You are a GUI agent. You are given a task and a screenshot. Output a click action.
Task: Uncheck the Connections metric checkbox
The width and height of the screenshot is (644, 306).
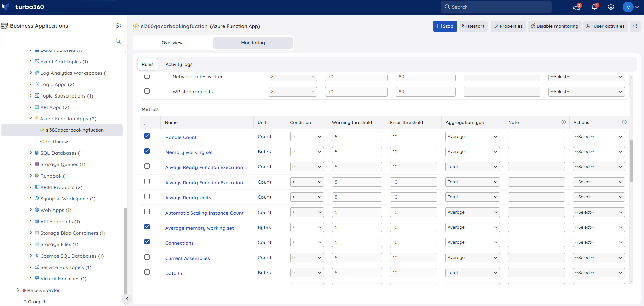(147, 242)
